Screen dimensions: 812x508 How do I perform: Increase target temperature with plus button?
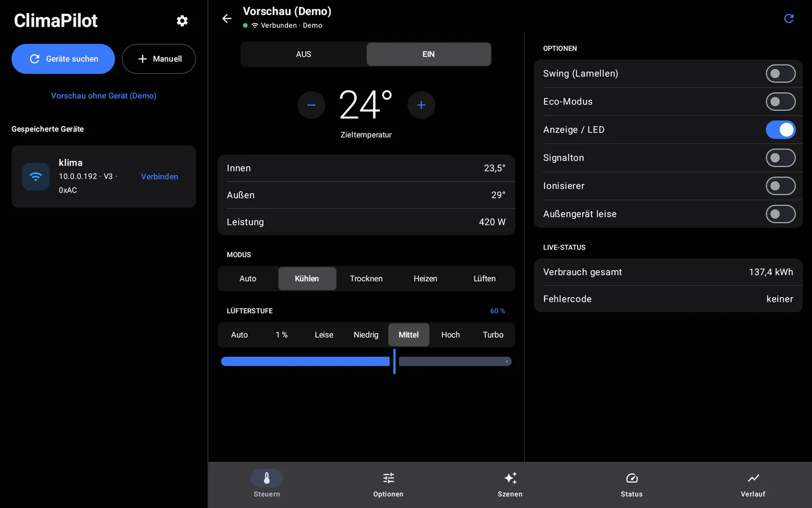coord(422,105)
